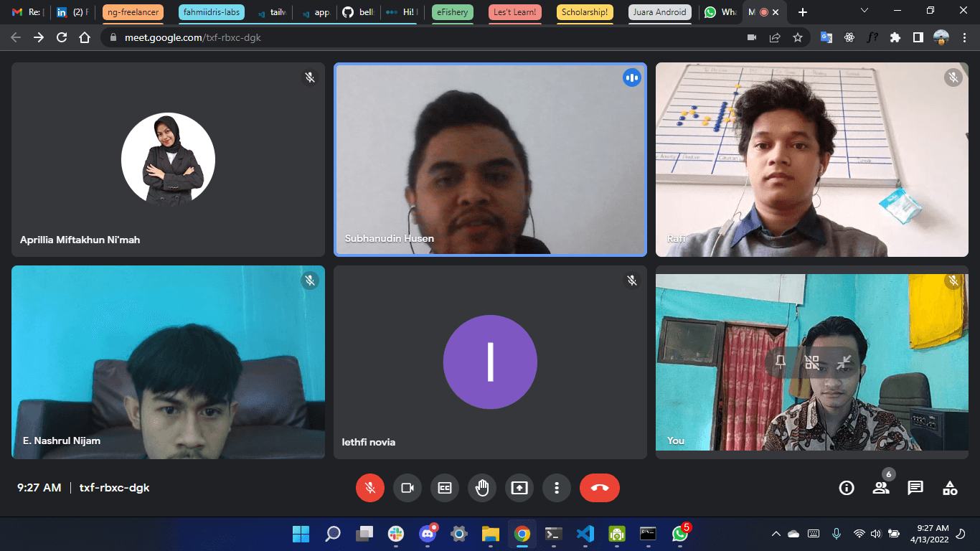The width and height of the screenshot is (980, 551).
Task: Open the chat panel
Action: click(x=915, y=488)
